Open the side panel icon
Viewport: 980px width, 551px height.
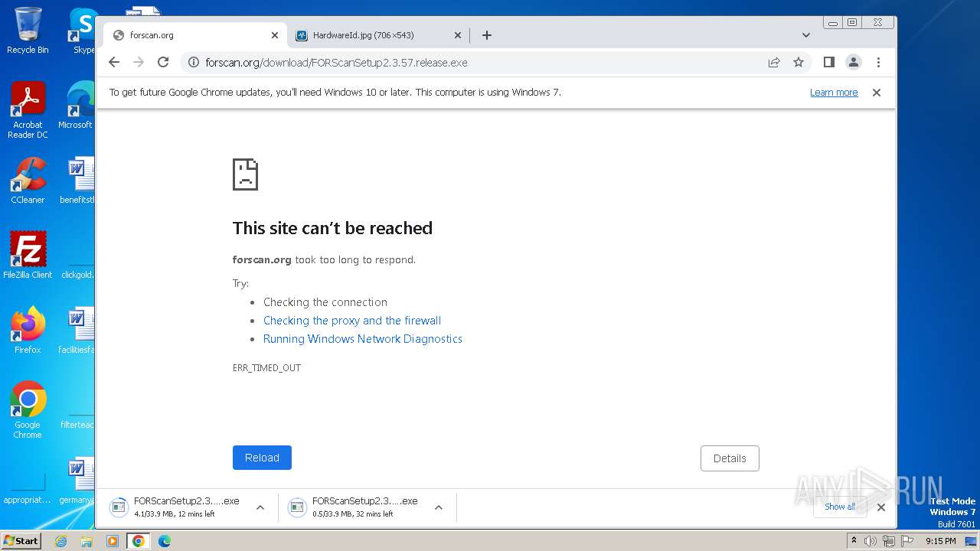pos(828,62)
